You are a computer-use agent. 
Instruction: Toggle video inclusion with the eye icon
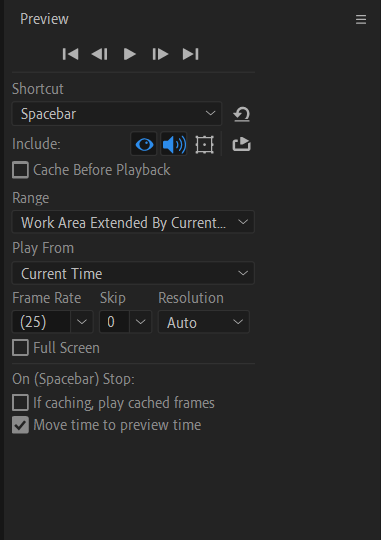tap(144, 144)
